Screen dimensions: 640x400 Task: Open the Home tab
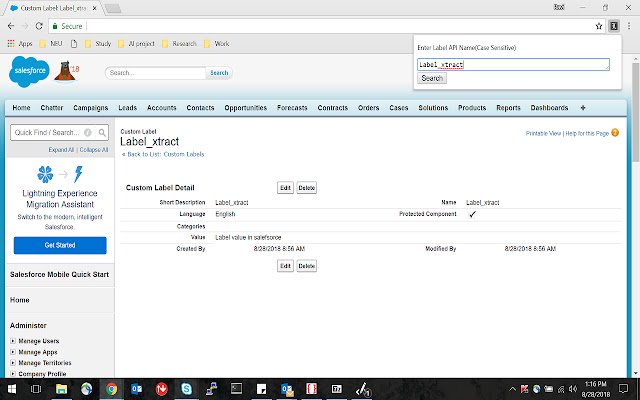(21, 108)
